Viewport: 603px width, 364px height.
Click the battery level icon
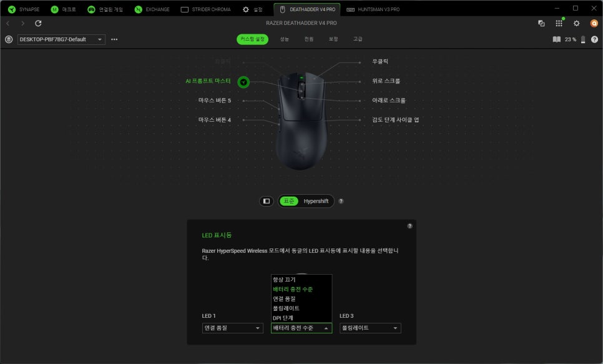pyautogui.click(x=583, y=39)
